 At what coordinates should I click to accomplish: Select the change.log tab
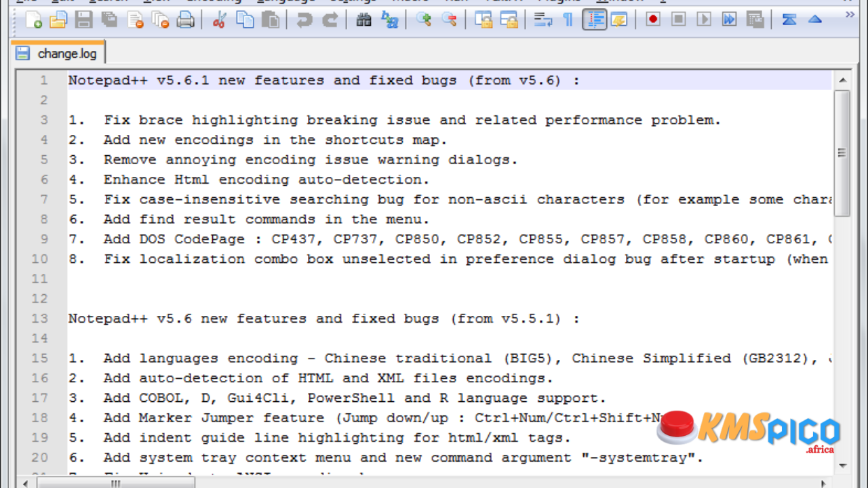coord(58,54)
